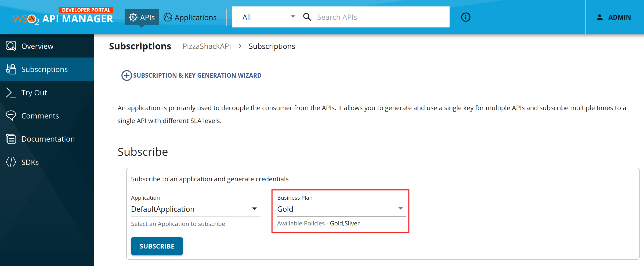Screen dimensions: 644x266
Task: Open the Subscriptions sidebar icon
Action: point(11,69)
